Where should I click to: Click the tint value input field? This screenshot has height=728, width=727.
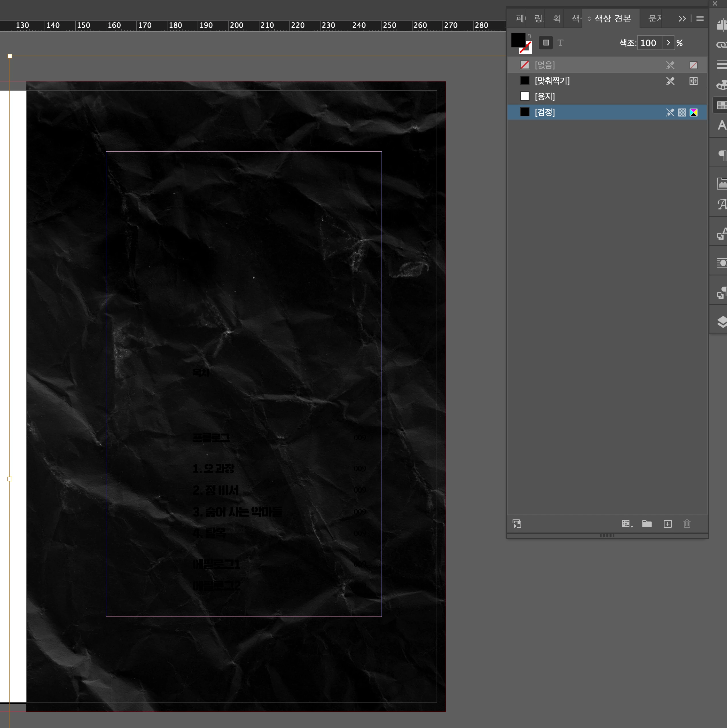[x=649, y=43]
